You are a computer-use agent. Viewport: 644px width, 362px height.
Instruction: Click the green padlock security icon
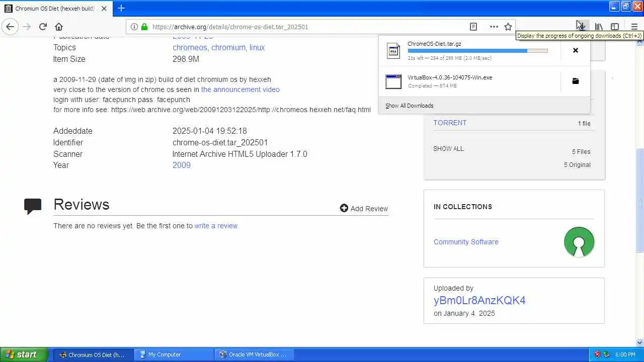[144, 27]
